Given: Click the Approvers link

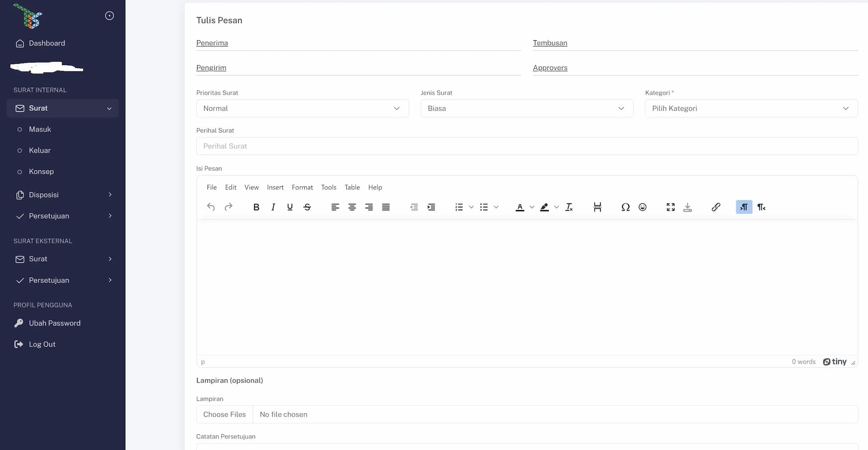Looking at the screenshot, I should tap(550, 68).
